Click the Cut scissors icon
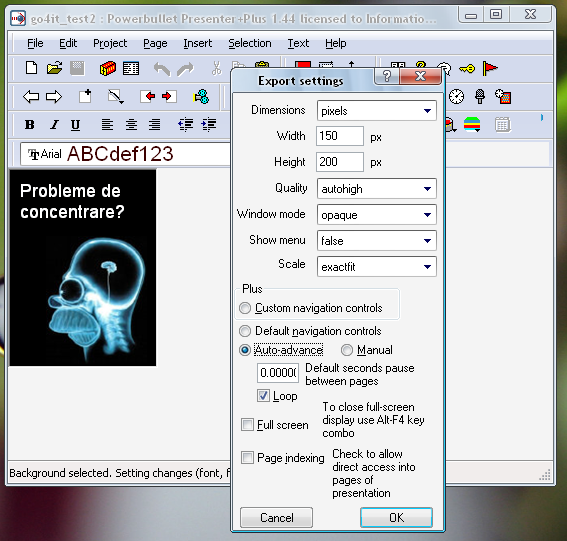The width and height of the screenshot is (567, 541). point(216,68)
